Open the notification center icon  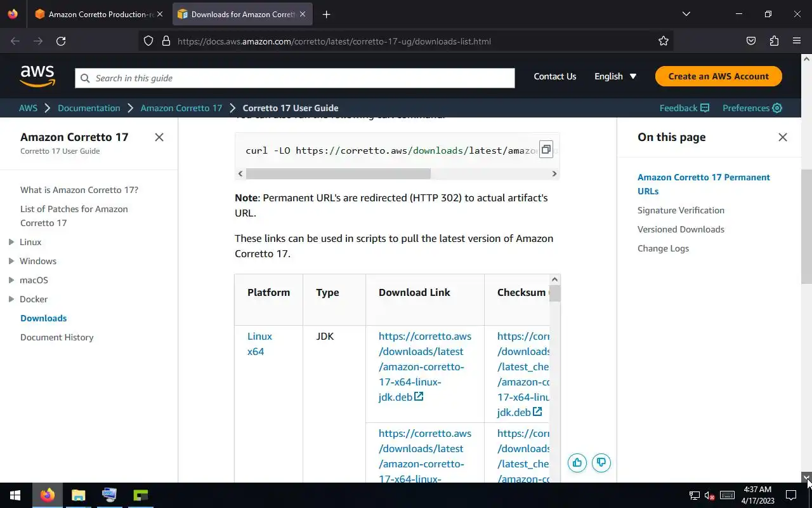click(x=791, y=495)
